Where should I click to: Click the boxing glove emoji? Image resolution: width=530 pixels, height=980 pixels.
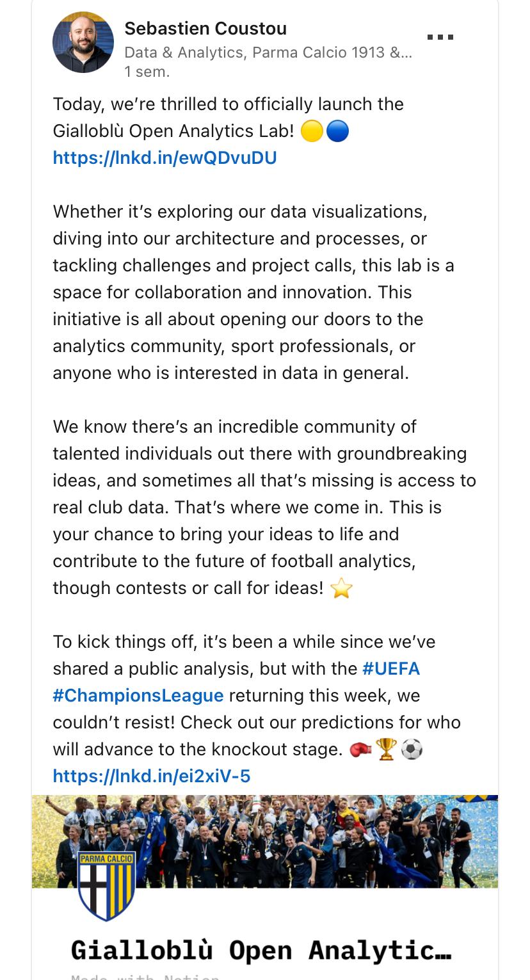coord(361,749)
